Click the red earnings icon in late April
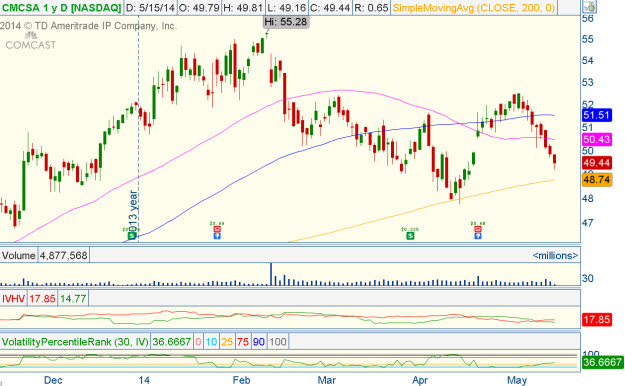This screenshot has height=386, width=625. pyautogui.click(x=478, y=229)
